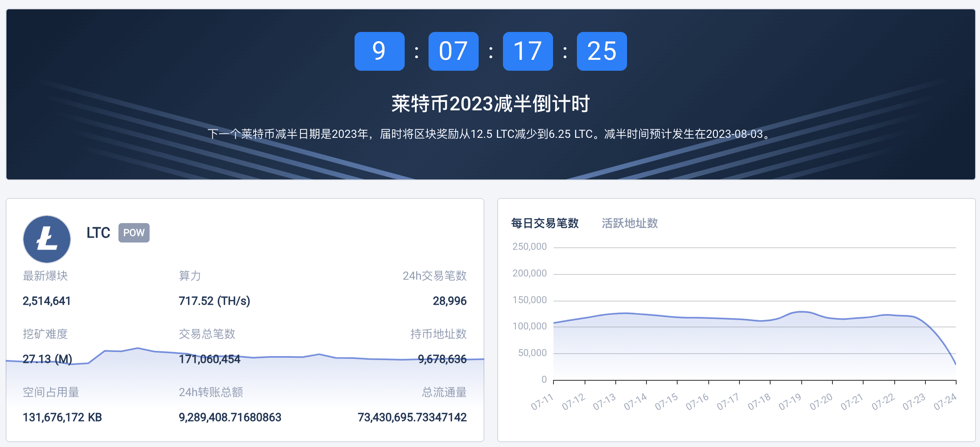Screen dimensions: 980x447
Task: Click the countdown seconds box showing 25
Action: pos(602,51)
